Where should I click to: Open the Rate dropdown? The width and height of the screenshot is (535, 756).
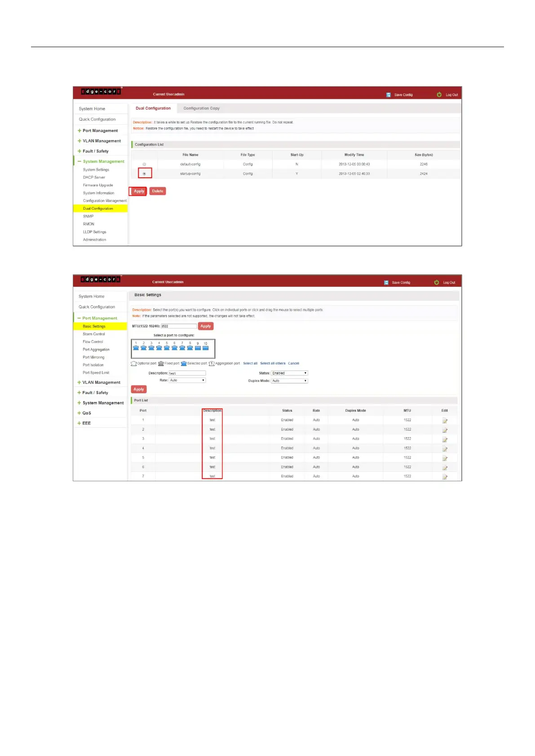(x=187, y=380)
